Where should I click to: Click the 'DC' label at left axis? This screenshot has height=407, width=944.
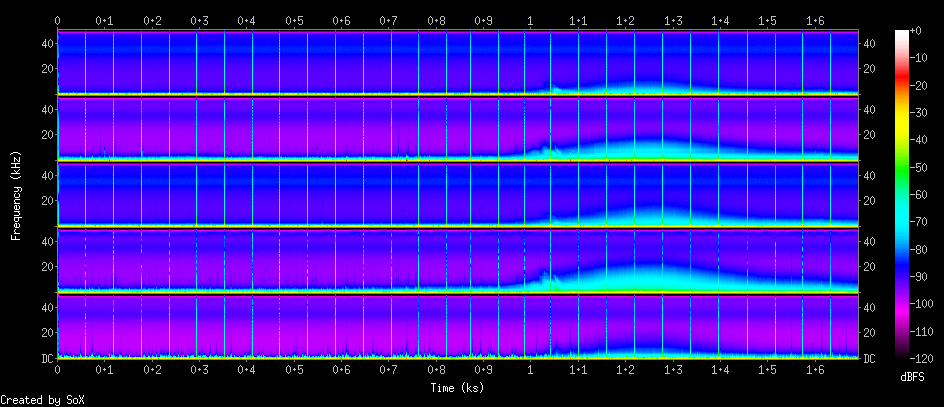45,358
